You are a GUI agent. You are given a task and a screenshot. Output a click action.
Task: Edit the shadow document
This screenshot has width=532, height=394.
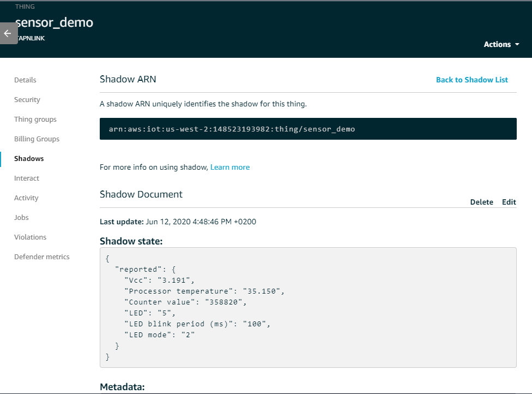pos(509,202)
